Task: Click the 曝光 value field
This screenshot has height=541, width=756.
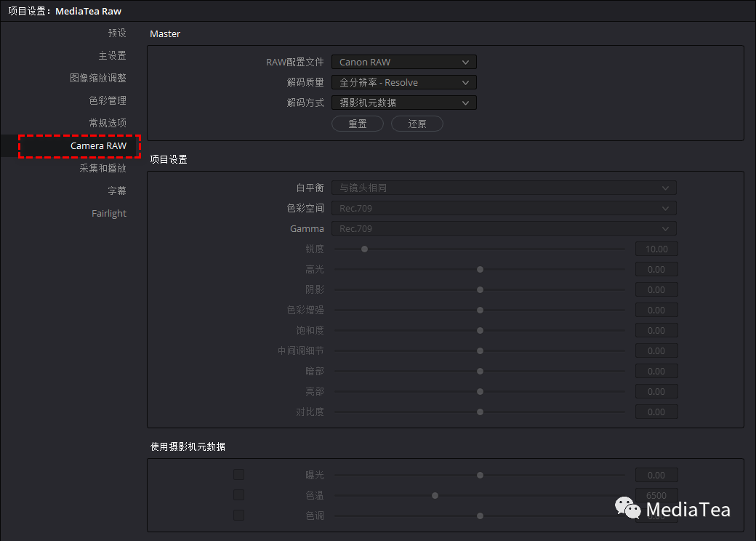Action: tap(656, 476)
